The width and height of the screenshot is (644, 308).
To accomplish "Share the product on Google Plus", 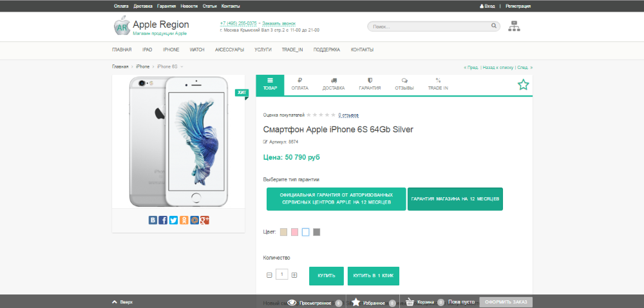I will coord(205,220).
